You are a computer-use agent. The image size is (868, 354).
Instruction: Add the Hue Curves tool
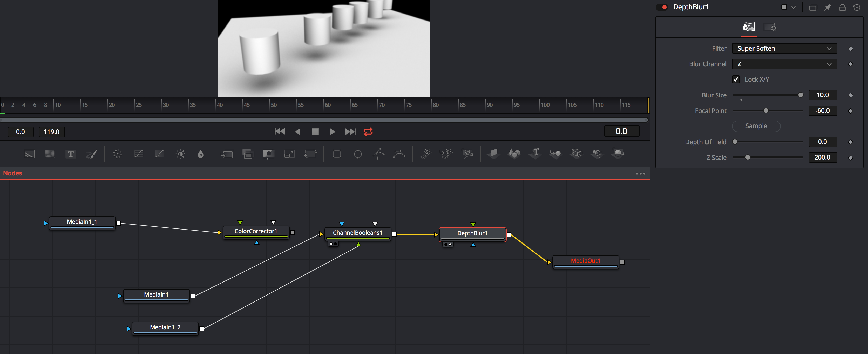(x=159, y=154)
